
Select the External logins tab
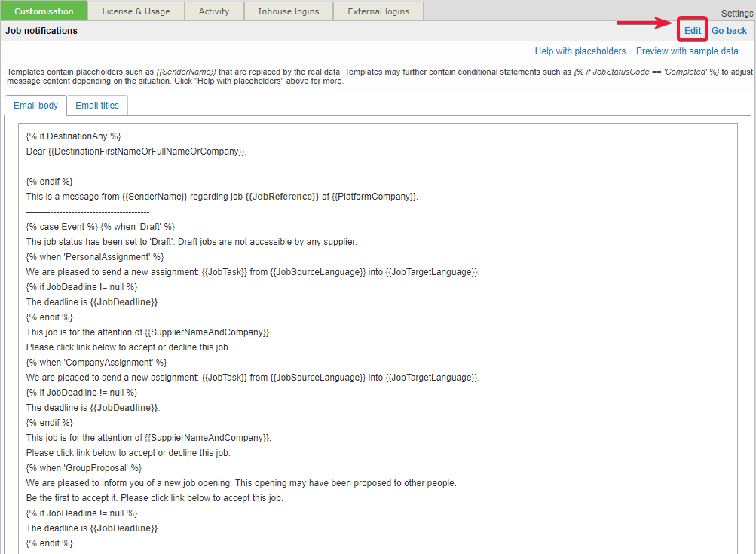378,11
